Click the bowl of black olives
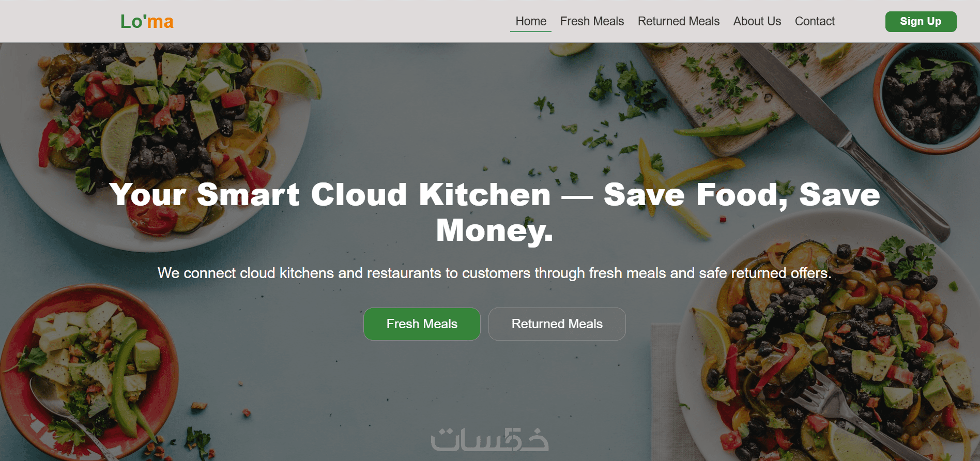This screenshot has width=980, height=461. [x=928, y=98]
